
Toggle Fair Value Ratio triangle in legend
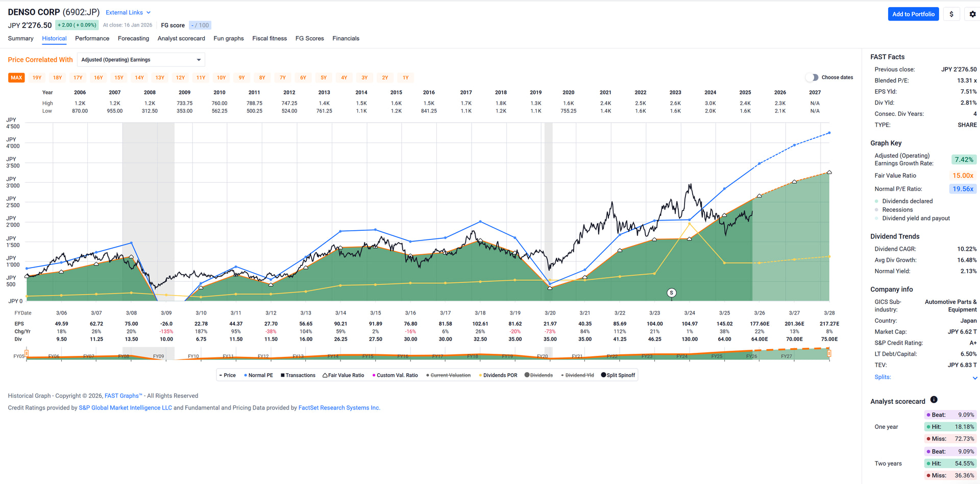pos(325,375)
